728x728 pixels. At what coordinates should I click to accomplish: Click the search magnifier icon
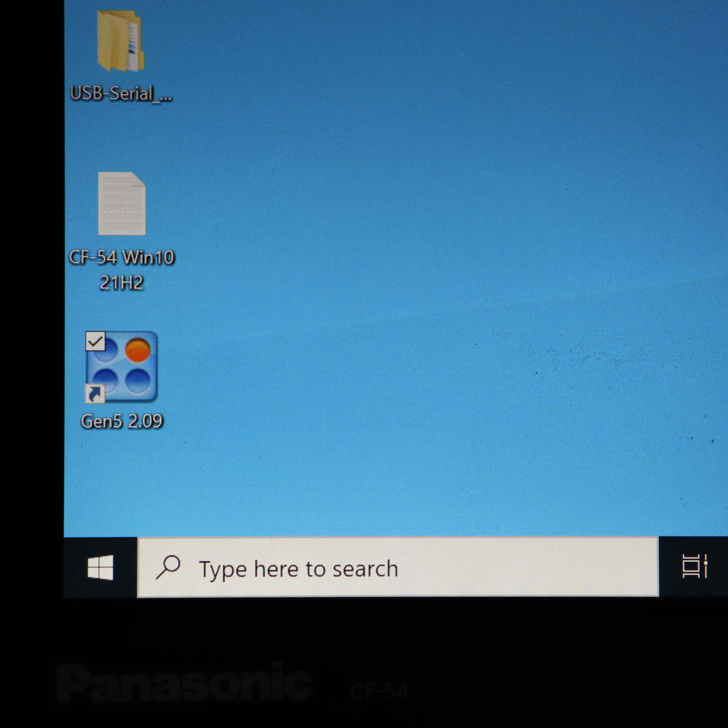pos(168,567)
